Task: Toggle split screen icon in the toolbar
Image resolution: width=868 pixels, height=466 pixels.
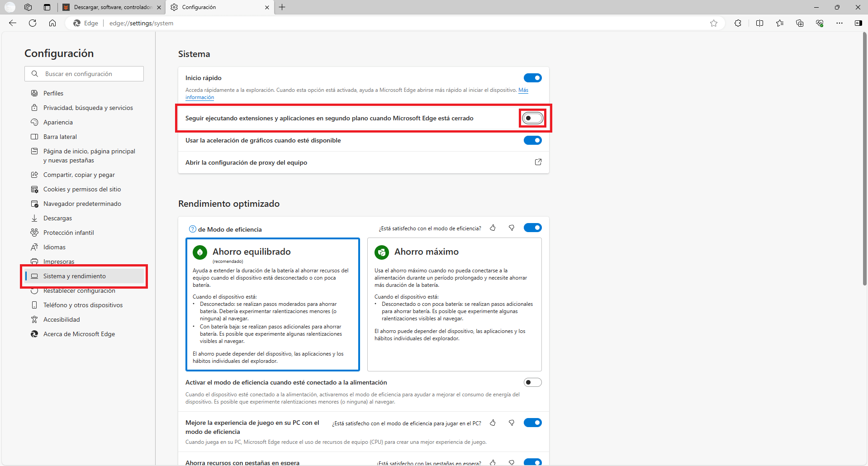Action: click(x=759, y=23)
